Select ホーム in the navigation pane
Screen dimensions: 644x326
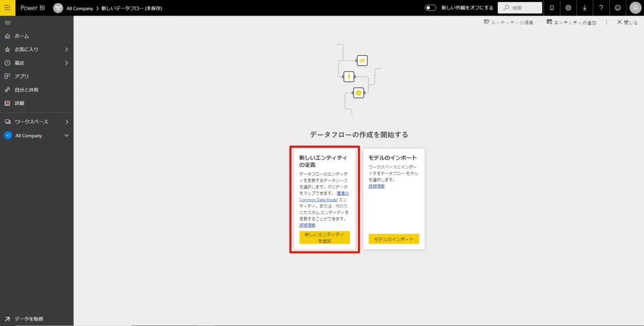(x=23, y=35)
